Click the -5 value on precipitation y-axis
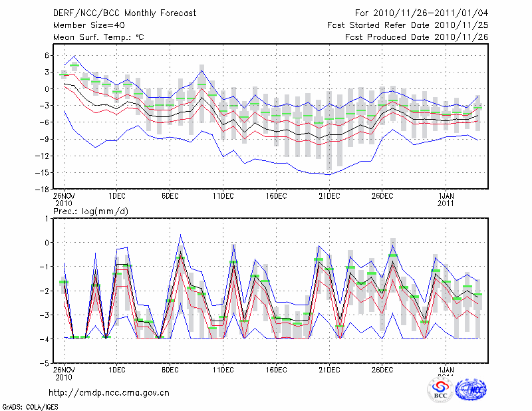 [x=45, y=364]
